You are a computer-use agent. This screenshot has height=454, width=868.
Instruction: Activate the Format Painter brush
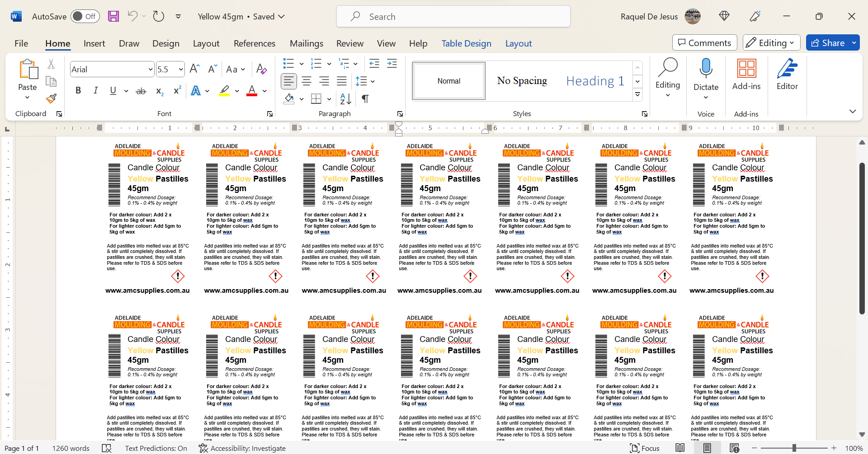click(51, 98)
